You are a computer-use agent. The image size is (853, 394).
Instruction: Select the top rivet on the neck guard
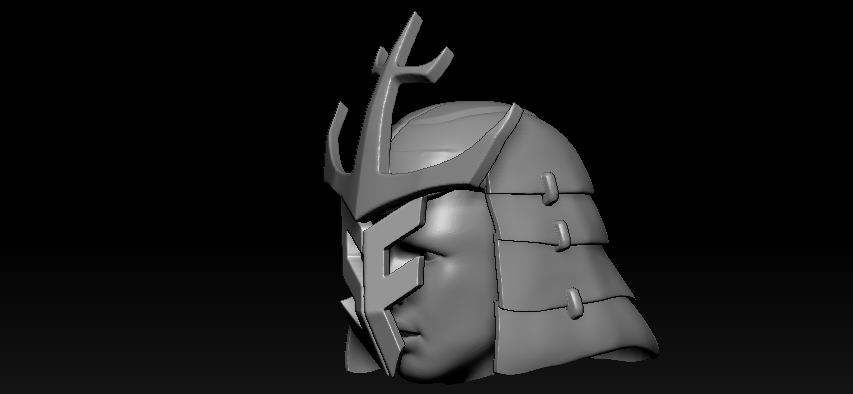pyautogui.click(x=549, y=188)
